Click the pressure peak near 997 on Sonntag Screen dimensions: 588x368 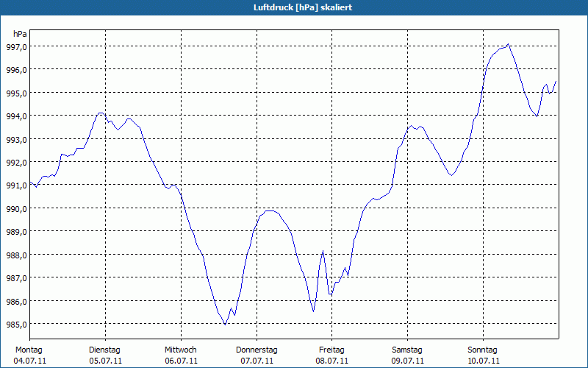(508, 44)
